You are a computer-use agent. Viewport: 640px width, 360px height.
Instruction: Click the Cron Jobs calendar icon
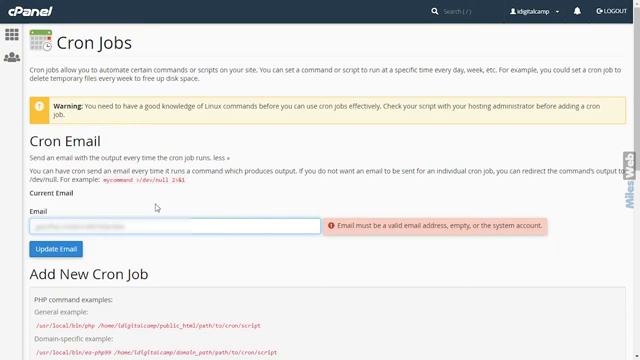(40, 40)
